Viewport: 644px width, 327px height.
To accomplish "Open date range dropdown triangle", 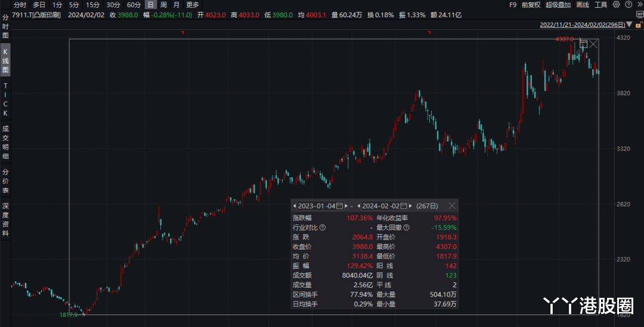I will pos(629,24).
